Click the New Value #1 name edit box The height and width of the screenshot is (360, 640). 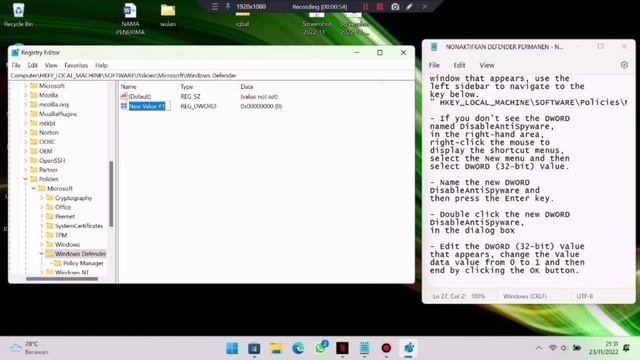[x=149, y=106]
